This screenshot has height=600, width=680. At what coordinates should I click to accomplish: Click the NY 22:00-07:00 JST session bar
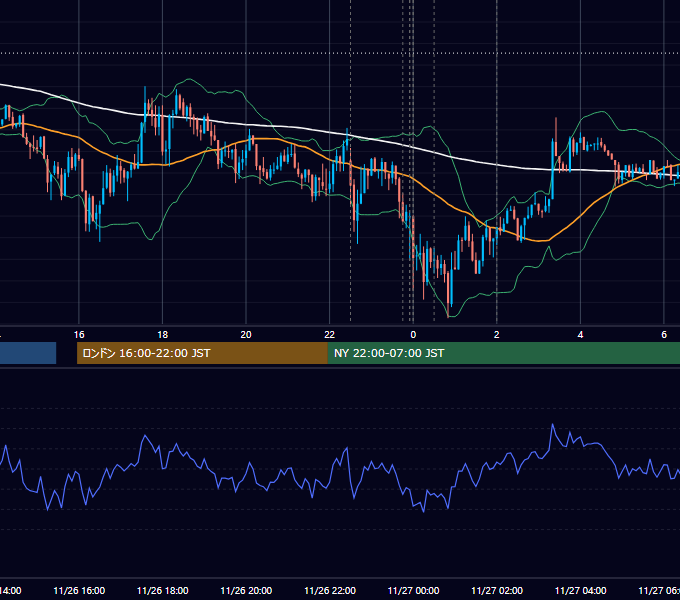pos(504,353)
